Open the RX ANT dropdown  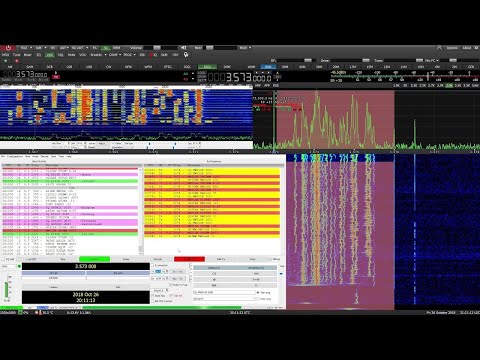[x=80, y=48]
